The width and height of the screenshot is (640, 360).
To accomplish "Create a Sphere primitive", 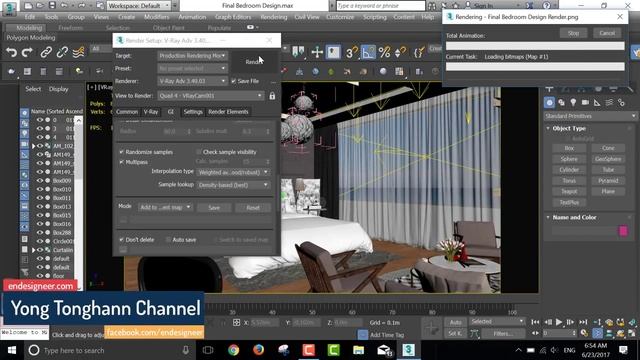I will [569, 159].
